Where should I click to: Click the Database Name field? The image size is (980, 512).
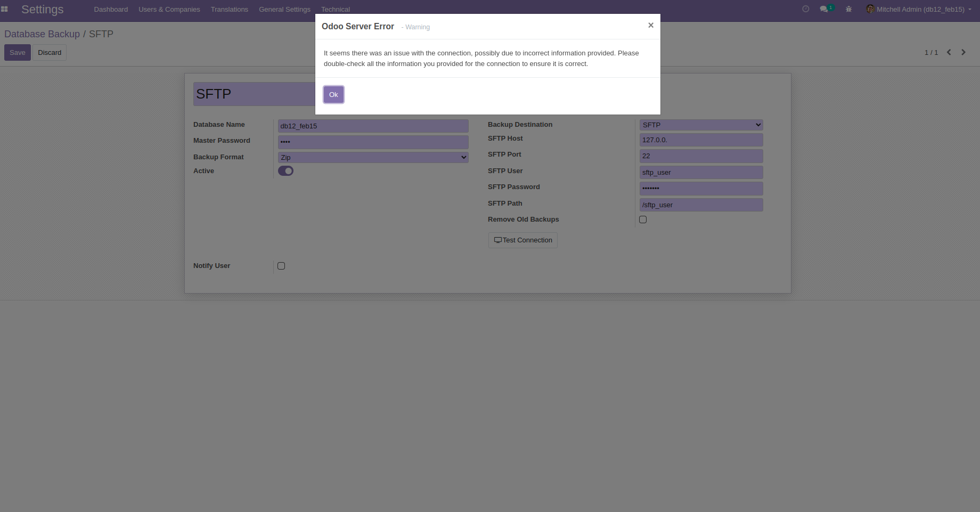tap(373, 126)
